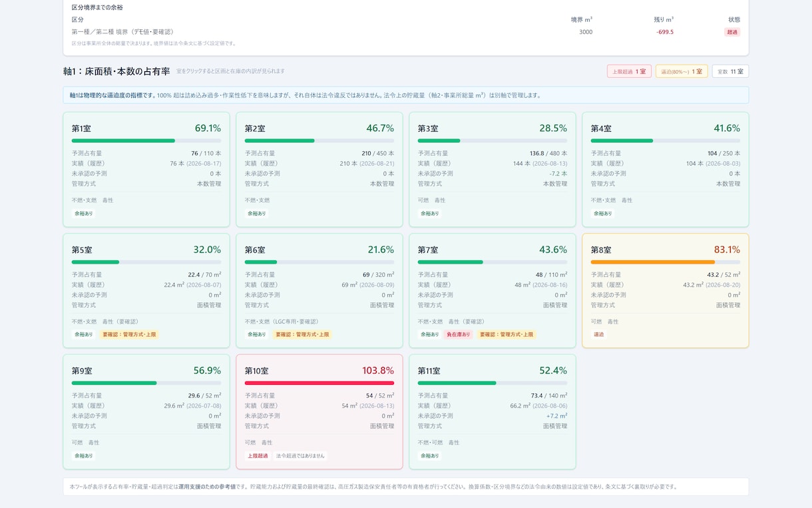Open the 第11室 room card

(x=493, y=411)
